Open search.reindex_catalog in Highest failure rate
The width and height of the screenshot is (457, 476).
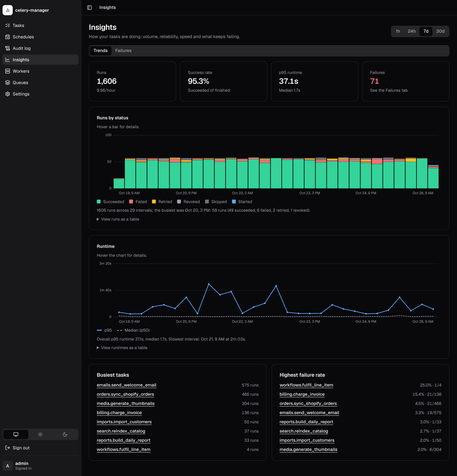[304, 431]
